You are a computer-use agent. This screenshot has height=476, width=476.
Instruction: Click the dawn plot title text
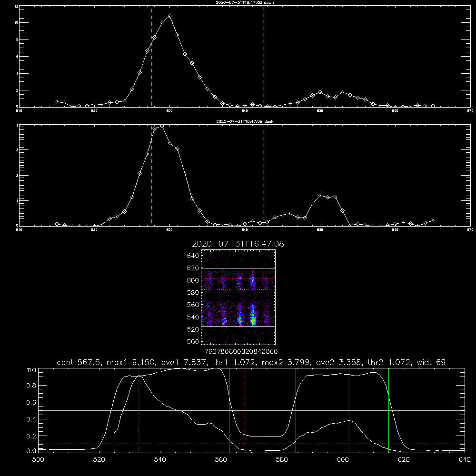point(245,2)
